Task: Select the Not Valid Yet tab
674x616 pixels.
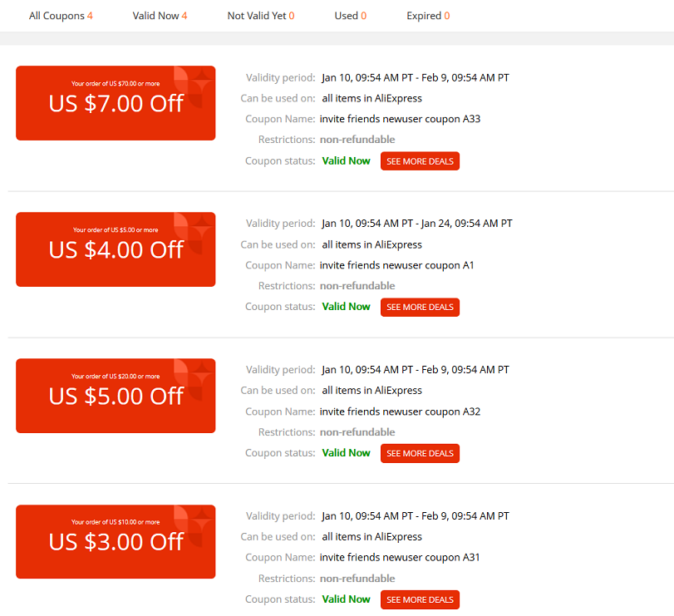Action: click(260, 16)
